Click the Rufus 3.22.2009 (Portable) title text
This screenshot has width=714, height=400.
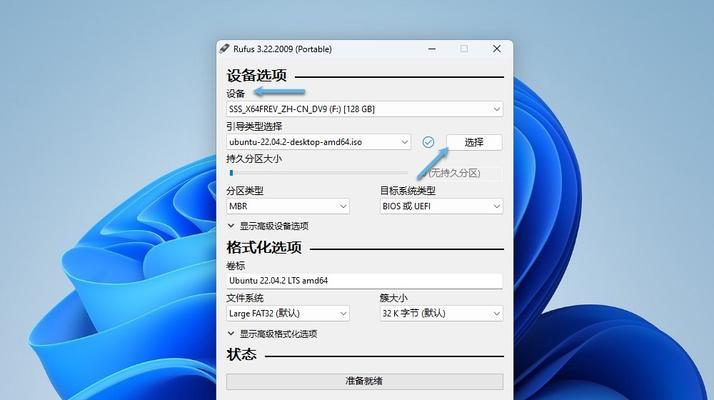[x=282, y=49]
